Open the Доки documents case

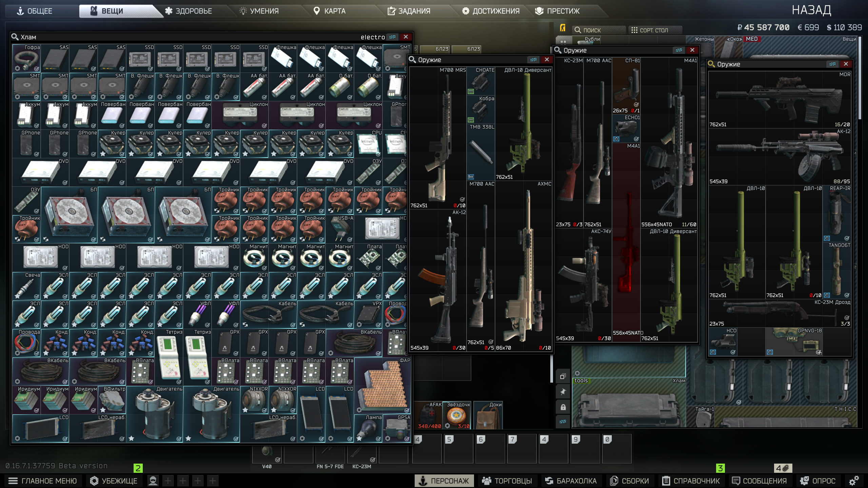point(488,415)
